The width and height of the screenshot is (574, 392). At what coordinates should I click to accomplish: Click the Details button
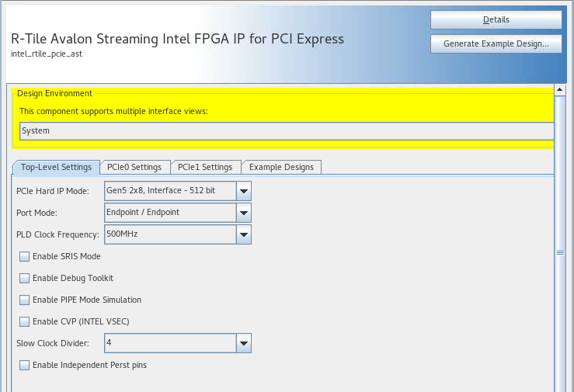pos(496,19)
